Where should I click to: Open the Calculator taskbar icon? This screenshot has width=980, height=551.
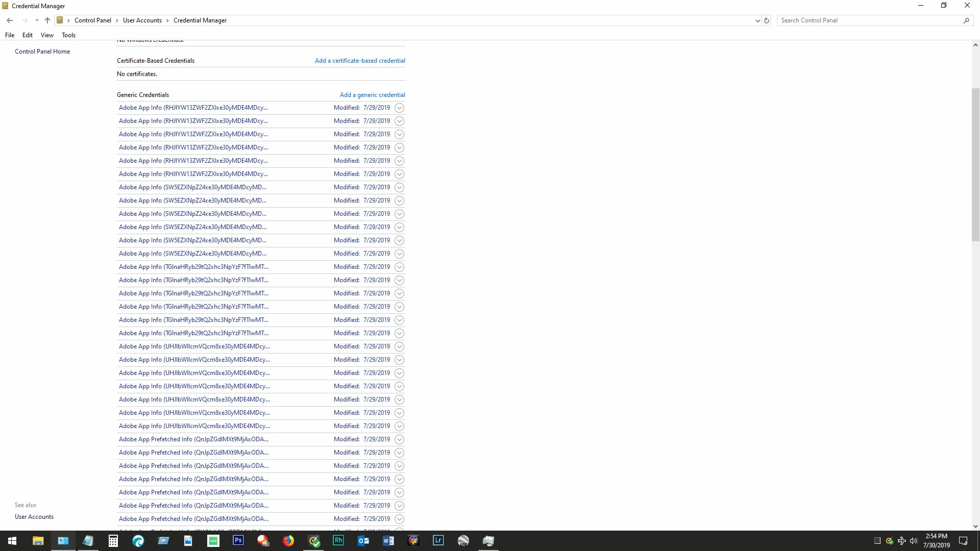pyautogui.click(x=113, y=540)
